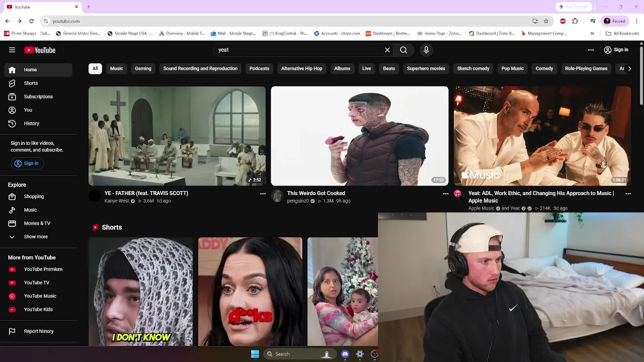
Task: Select the Beats filter chip
Action: click(389, 68)
